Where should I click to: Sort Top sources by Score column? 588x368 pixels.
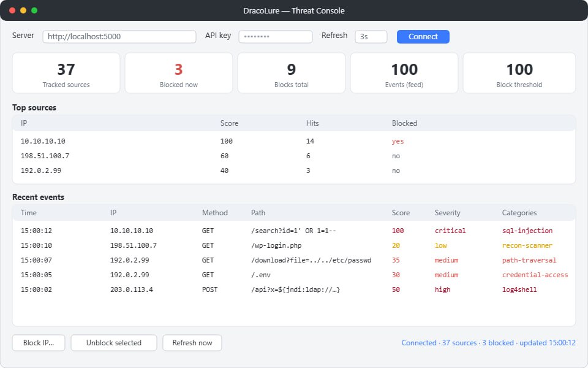click(x=229, y=123)
